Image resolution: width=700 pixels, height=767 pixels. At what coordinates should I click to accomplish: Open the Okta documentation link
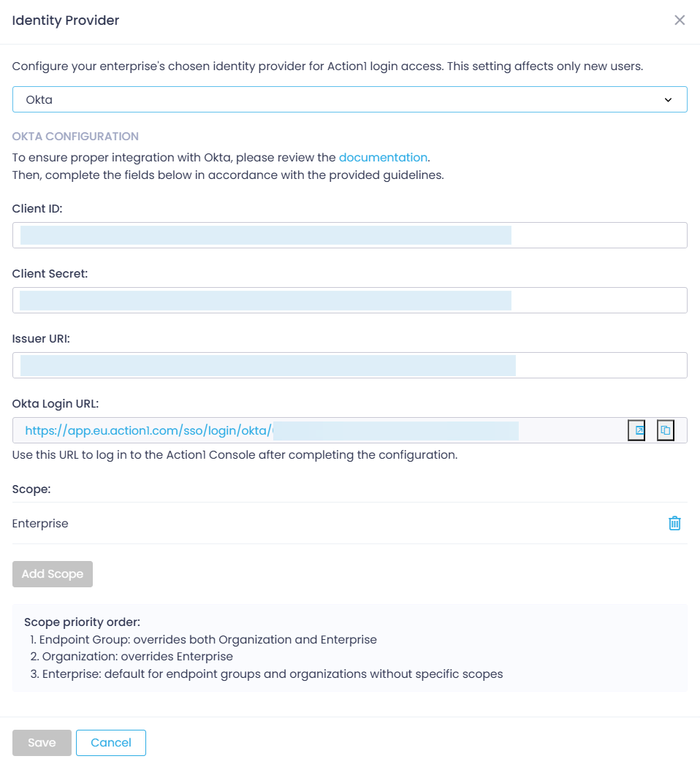(383, 157)
